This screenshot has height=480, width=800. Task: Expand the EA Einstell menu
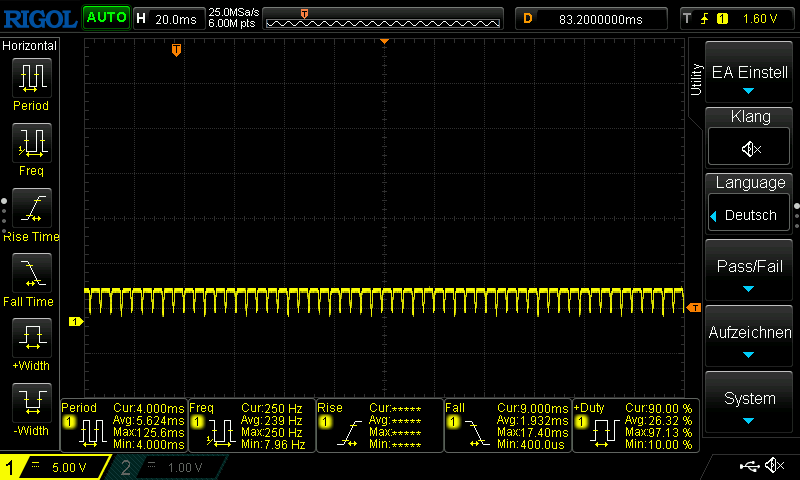pyautogui.click(x=750, y=73)
